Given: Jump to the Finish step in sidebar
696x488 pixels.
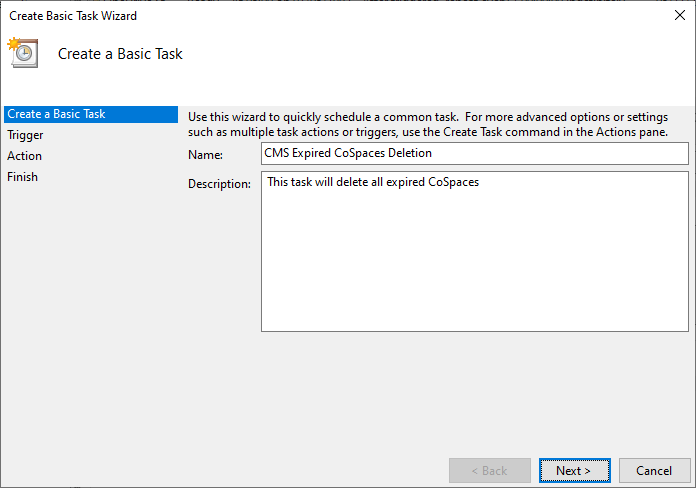Looking at the screenshot, I should [22, 177].
